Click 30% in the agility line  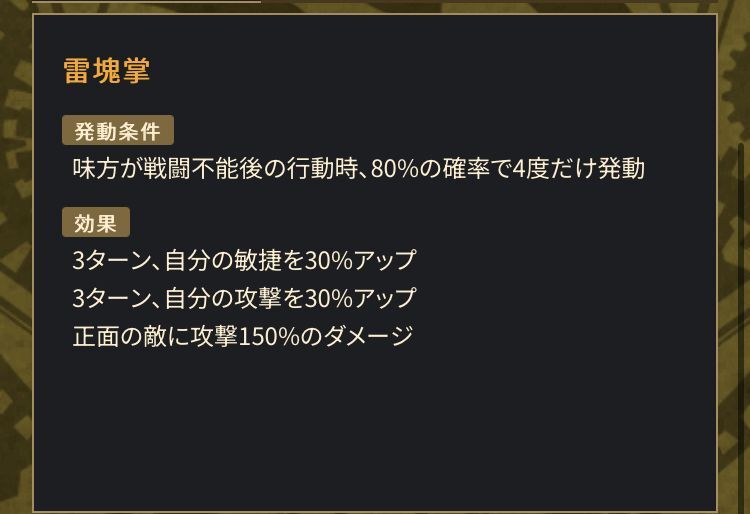coord(328,261)
